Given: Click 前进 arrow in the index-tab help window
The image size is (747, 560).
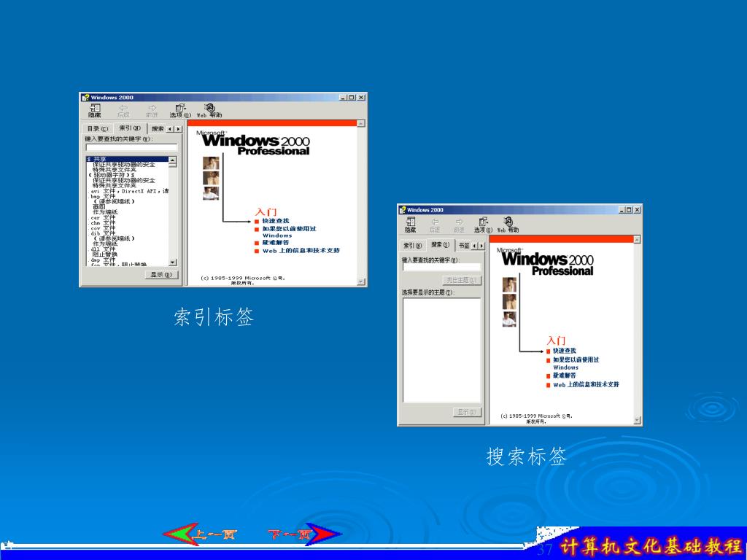Looking at the screenshot, I should [x=152, y=111].
